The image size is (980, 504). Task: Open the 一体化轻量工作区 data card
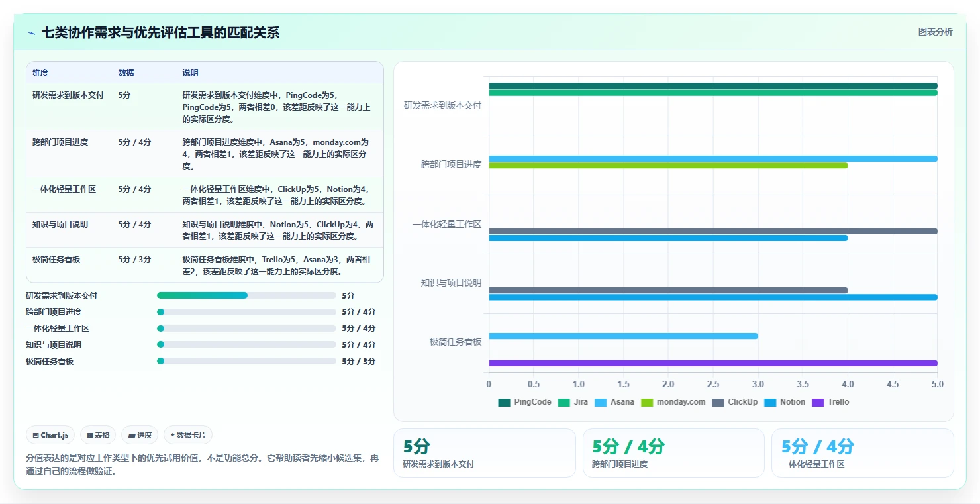click(863, 453)
